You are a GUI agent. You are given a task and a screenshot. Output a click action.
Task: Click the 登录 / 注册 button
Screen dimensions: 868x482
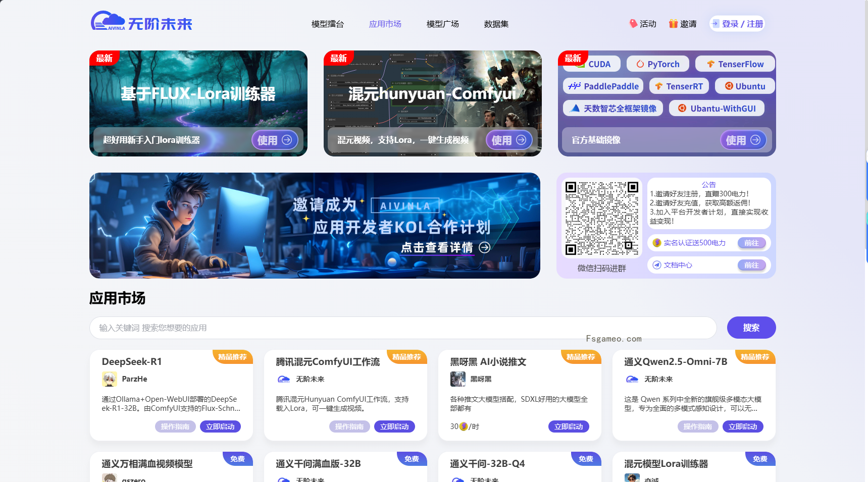coord(737,24)
